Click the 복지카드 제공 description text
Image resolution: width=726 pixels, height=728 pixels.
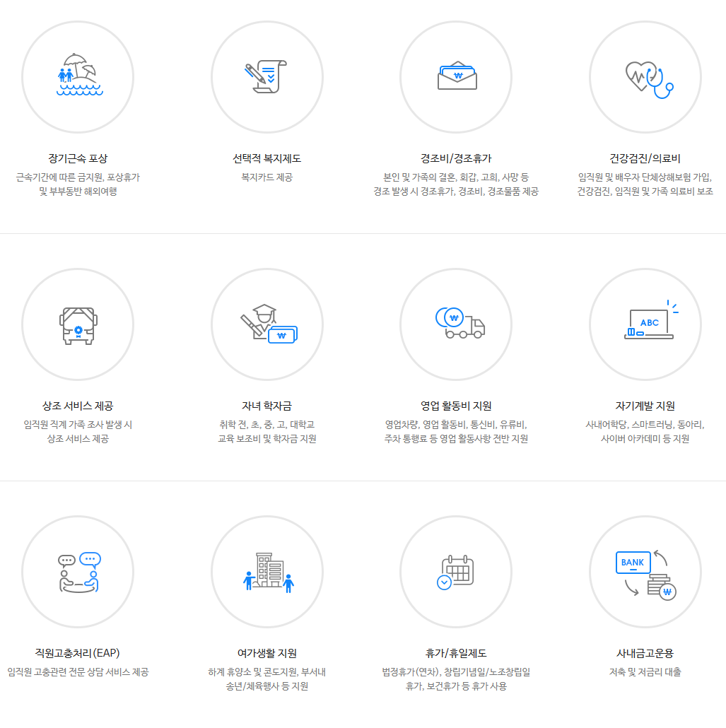[x=267, y=177]
